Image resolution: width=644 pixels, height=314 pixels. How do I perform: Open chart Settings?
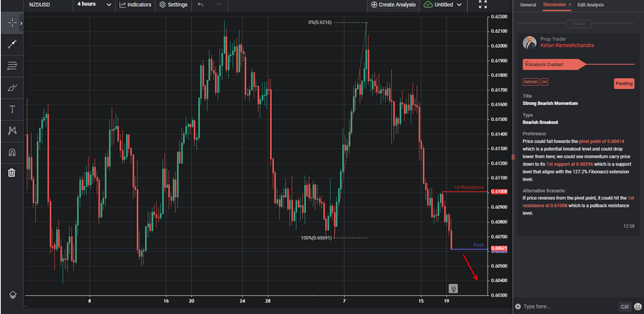click(x=173, y=5)
